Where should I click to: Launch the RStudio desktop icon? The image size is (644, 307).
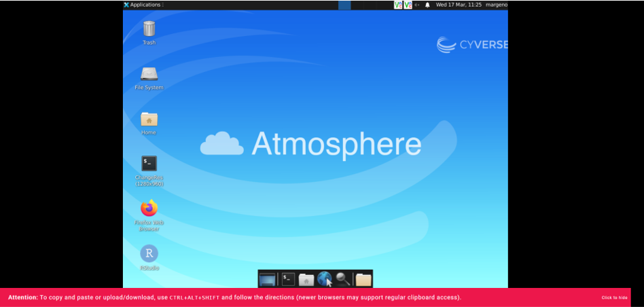pos(149,253)
